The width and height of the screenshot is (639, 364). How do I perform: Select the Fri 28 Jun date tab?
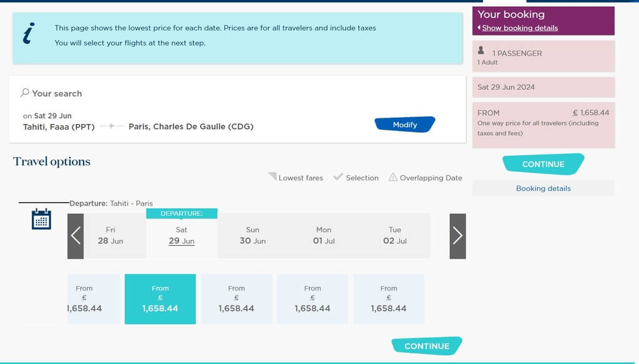[x=110, y=236]
